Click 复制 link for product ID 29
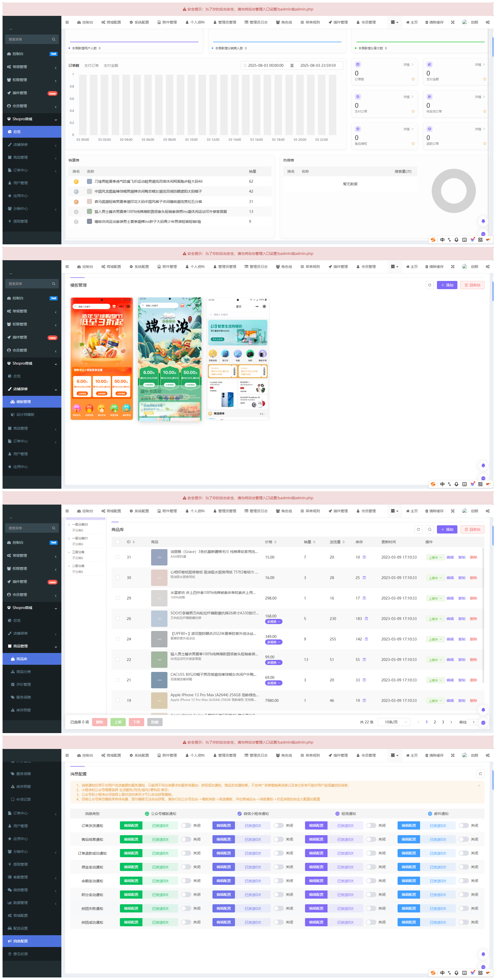The image size is (496, 980). coord(461,598)
